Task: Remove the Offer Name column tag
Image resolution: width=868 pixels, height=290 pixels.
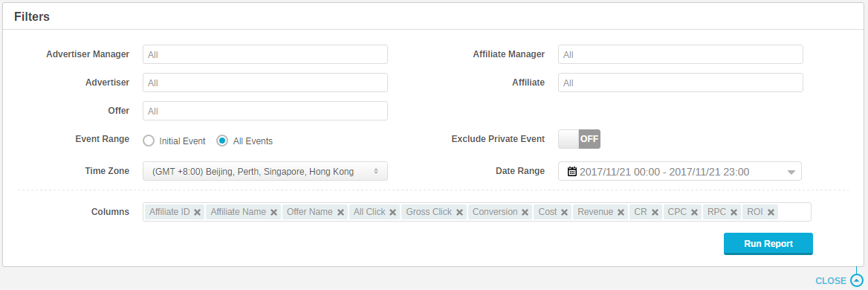Action: [340, 213]
